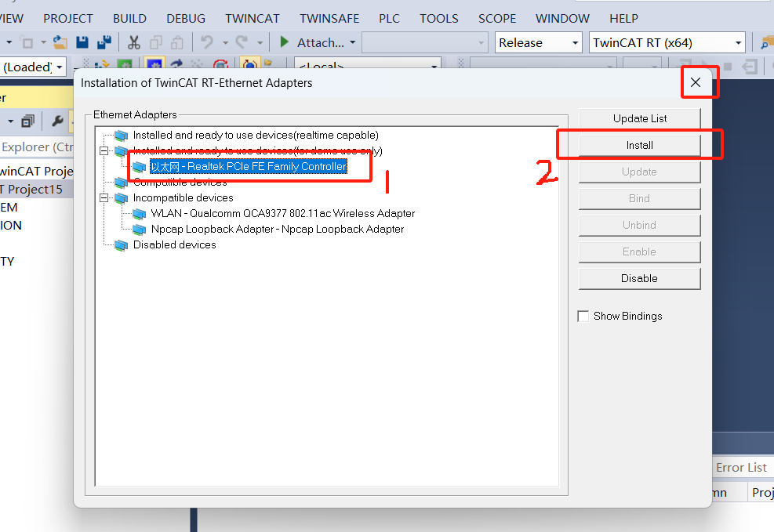Screen dimensions: 774x532
Task: Click the Attach... button label
Action: [x=321, y=43]
